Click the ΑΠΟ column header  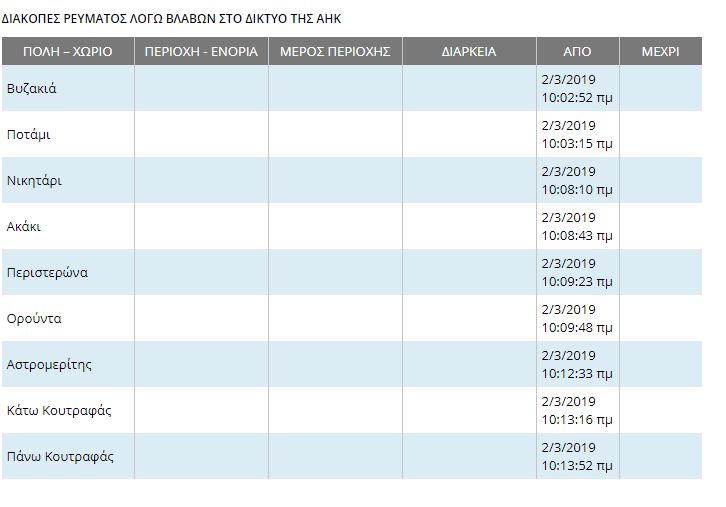[x=577, y=51]
